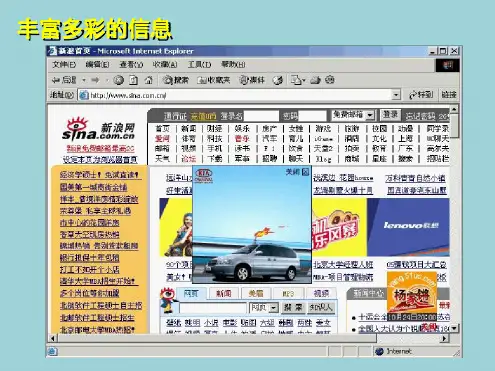Open the 工具(T) menu
Image resolution: width=495 pixels, height=371 pixels.
(x=199, y=64)
